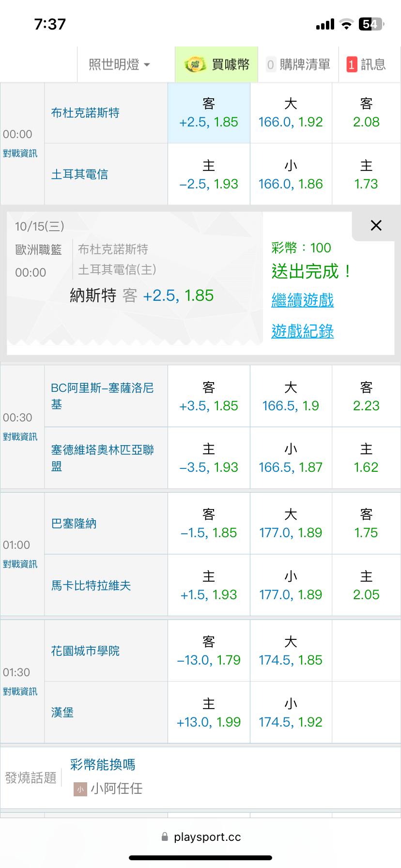The width and height of the screenshot is (401, 868).
Task: Open 遊戲紀錄 link
Action: point(302,331)
